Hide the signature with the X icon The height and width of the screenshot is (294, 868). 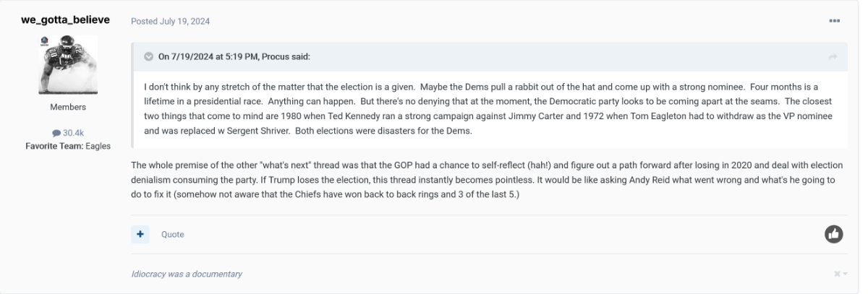[836, 274]
